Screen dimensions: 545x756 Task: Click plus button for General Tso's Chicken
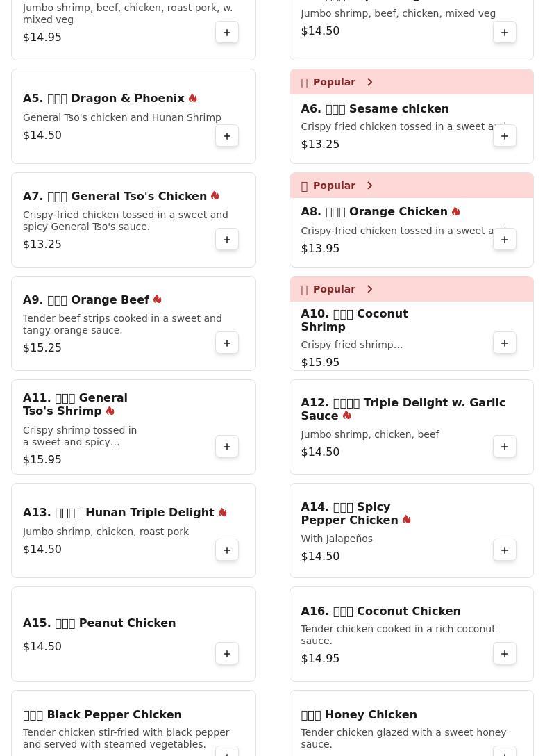tap(227, 240)
